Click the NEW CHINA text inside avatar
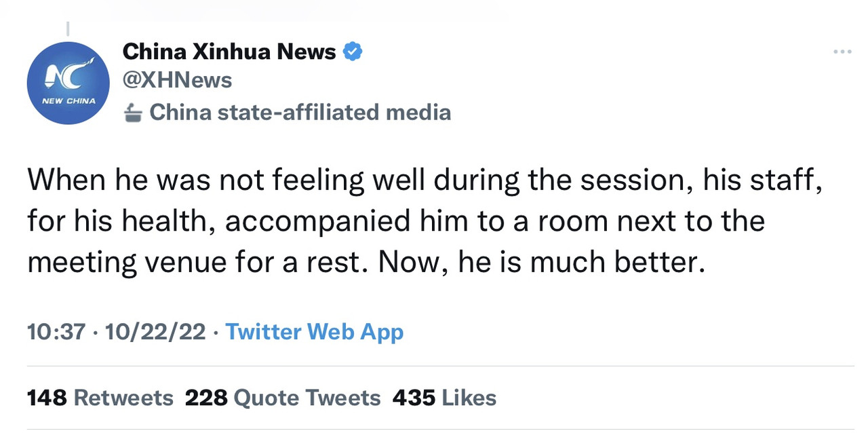This screenshot has height=433, width=868. pyautogui.click(x=68, y=101)
